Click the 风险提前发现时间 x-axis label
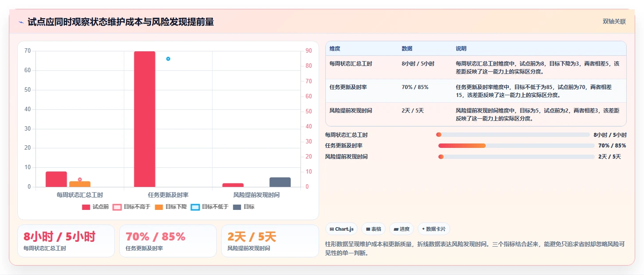Image resolution: width=644 pixels, height=275 pixels. [257, 195]
